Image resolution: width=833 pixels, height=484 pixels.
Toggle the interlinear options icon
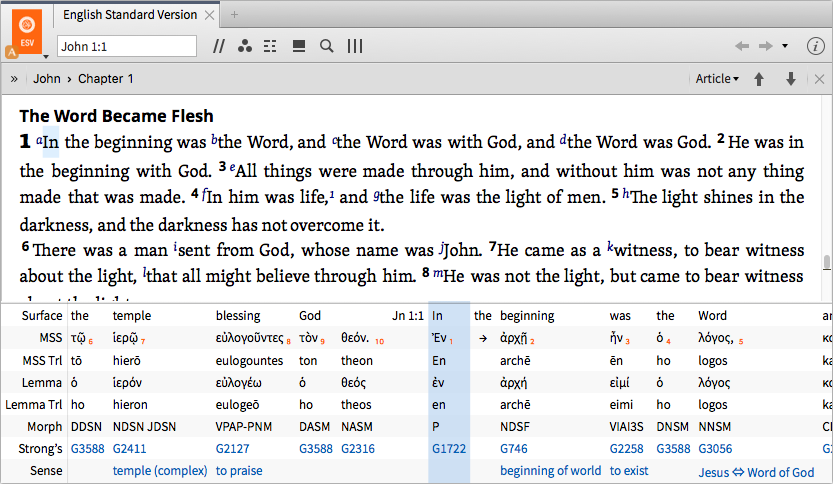click(x=270, y=46)
